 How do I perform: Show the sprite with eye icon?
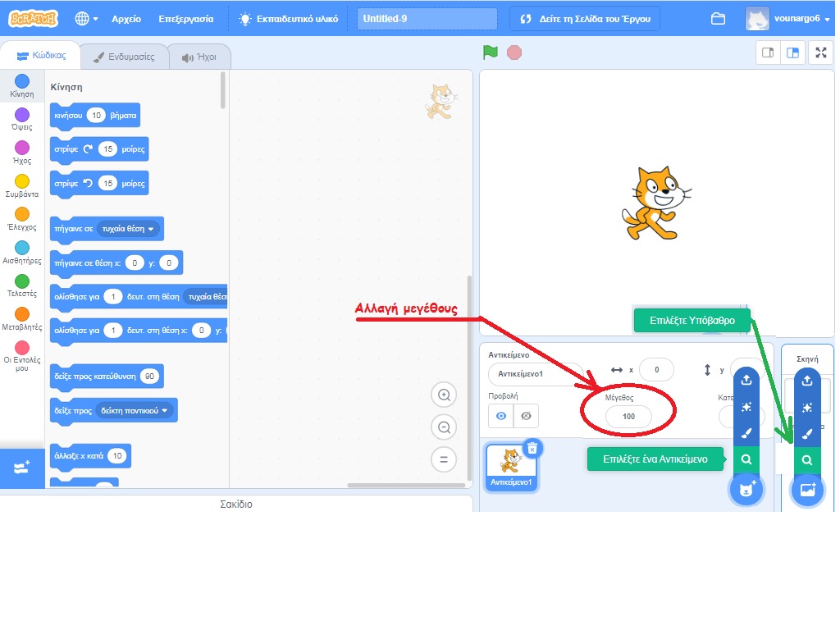(500, 416)
